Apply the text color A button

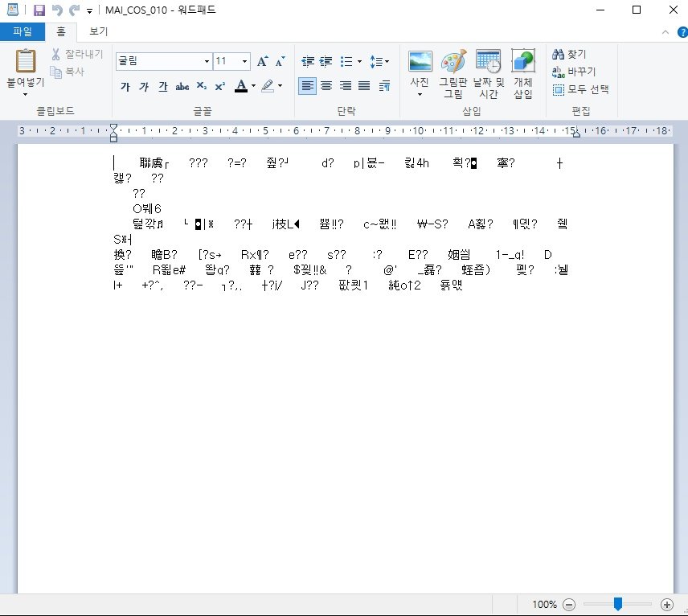pos(241,86)
